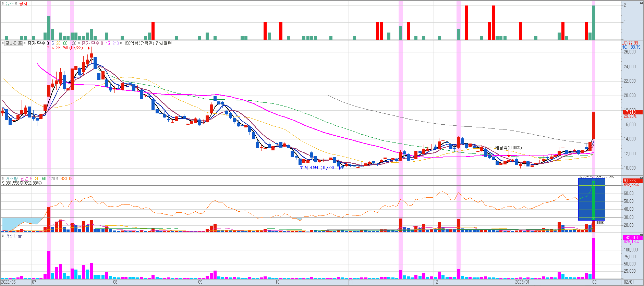The height and width of the screenshot is (286, 644).
Task: Click the small square marker before 뉴스
Action: point(3,3)
